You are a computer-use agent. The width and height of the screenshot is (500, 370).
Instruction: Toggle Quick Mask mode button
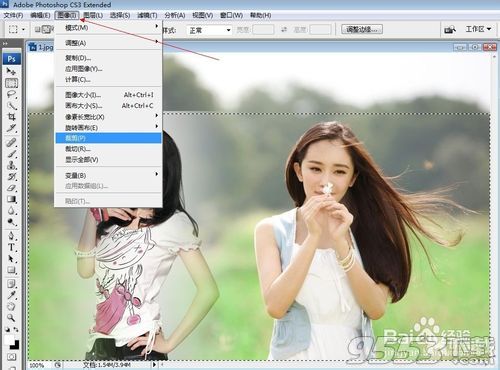[11, 357]
